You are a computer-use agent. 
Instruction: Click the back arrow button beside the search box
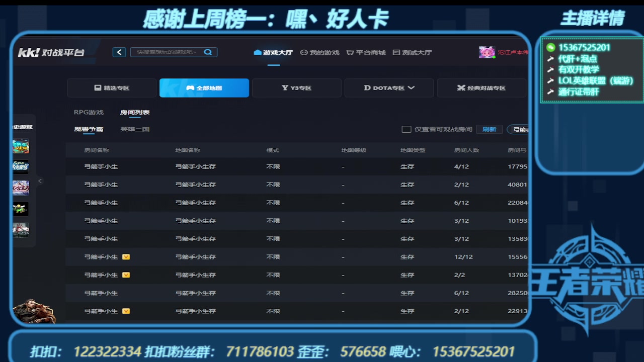[x=119, y=52]
